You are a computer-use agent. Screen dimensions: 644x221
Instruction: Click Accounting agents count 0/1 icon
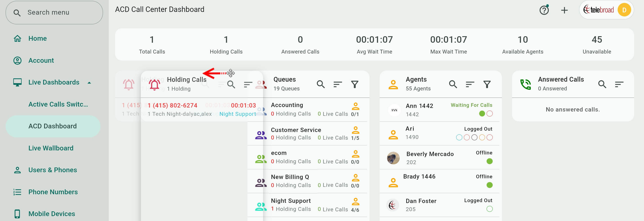pos(355,106)
